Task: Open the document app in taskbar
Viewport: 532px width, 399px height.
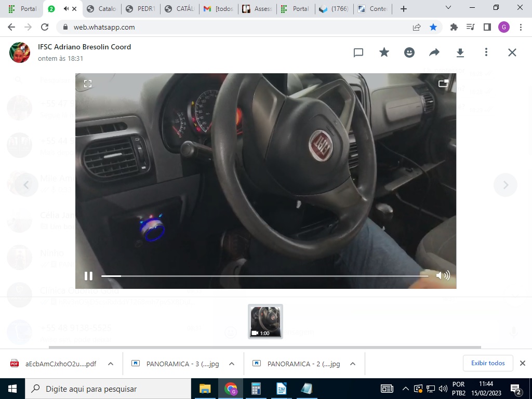Action: [x=281, y=389]
